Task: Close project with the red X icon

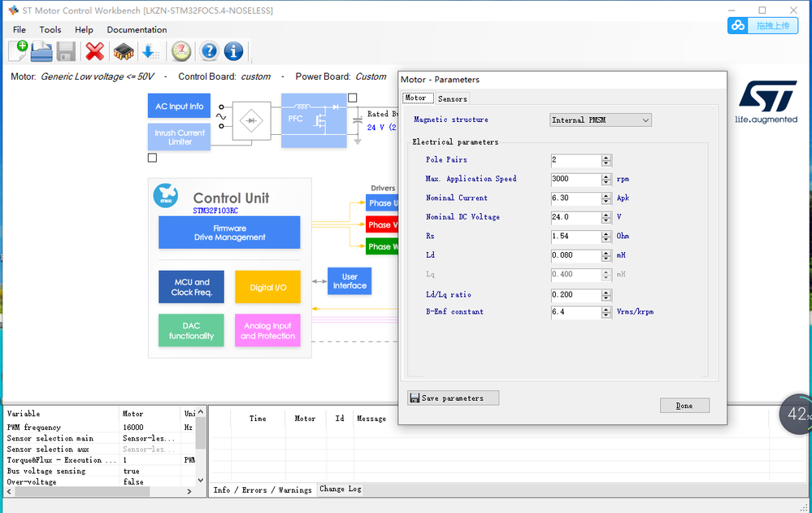Action: 95,51
